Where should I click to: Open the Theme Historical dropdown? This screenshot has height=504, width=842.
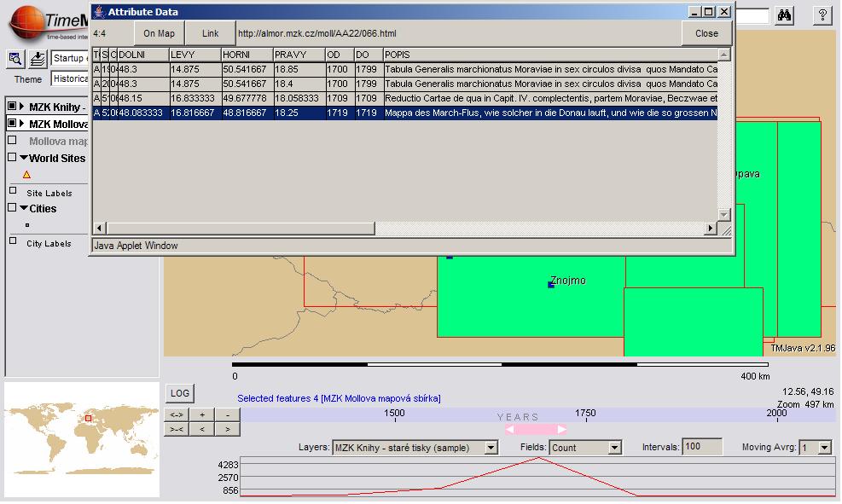tap(70, 78)
